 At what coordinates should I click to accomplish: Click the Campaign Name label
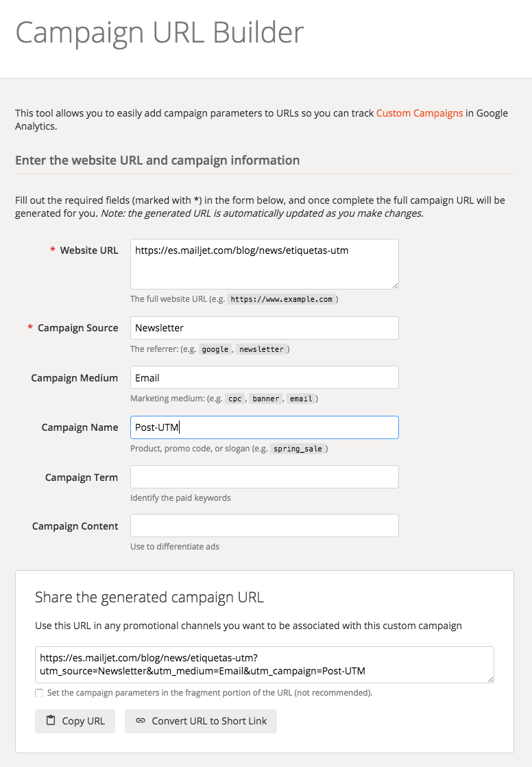80,427
